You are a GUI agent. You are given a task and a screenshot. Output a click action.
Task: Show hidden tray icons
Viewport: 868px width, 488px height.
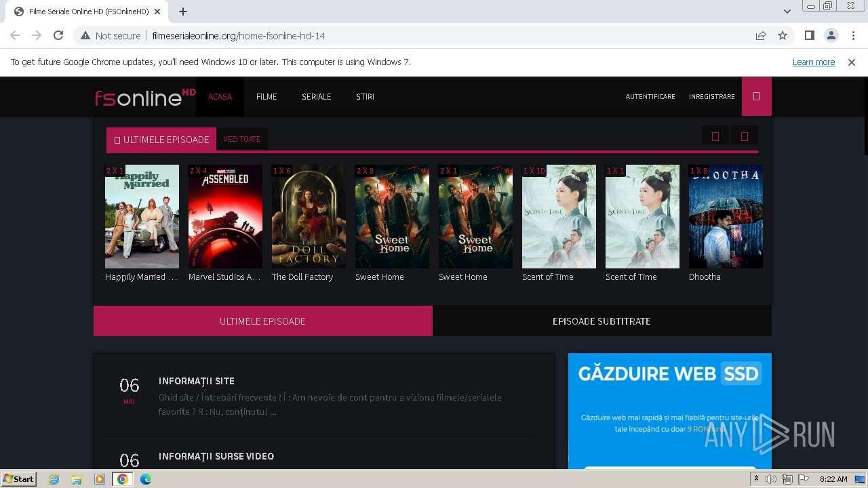[756, 479]
